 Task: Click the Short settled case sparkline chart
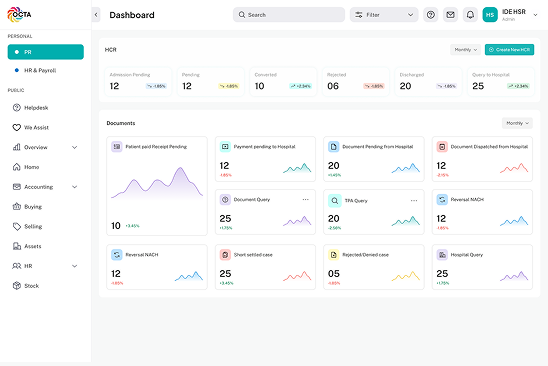click(x=297, y=276)
